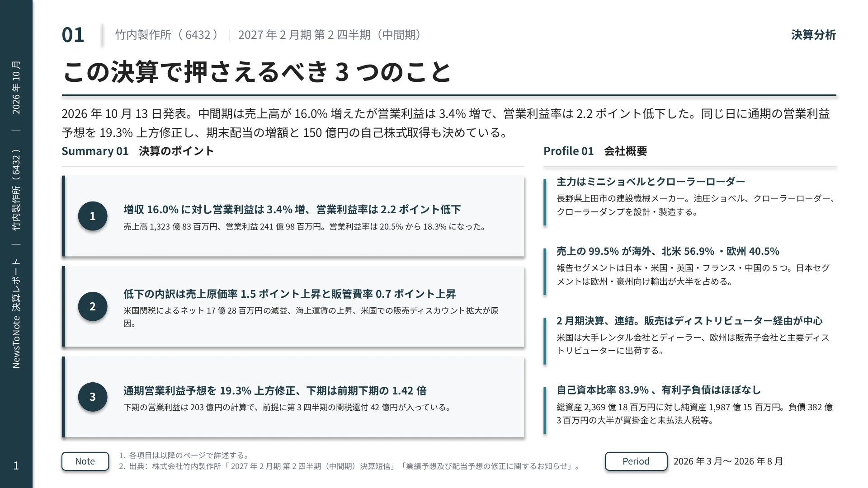Click heading 自己資本比率 83.9%、有利子負債はほぼなし
Viewport: 868px width, 488px height.
tap(659, 390)
